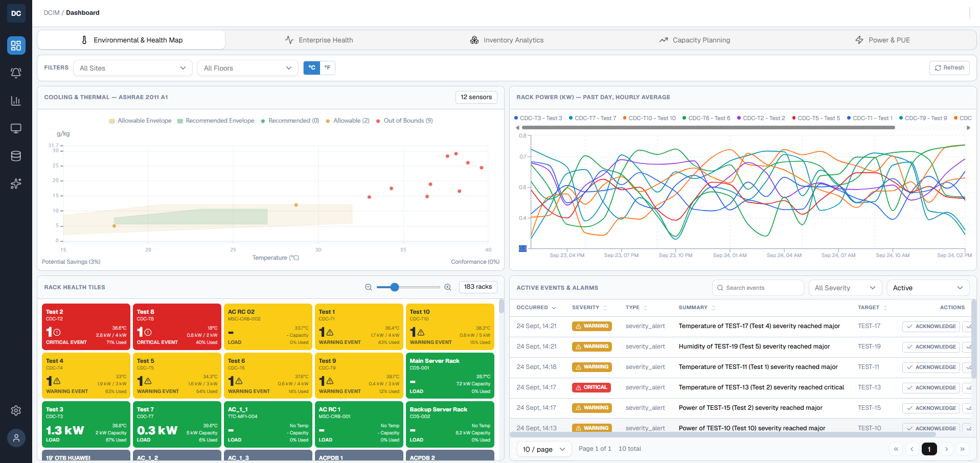
Task: Toggle Allowable Envelope legend item
Action: point(140,121)
